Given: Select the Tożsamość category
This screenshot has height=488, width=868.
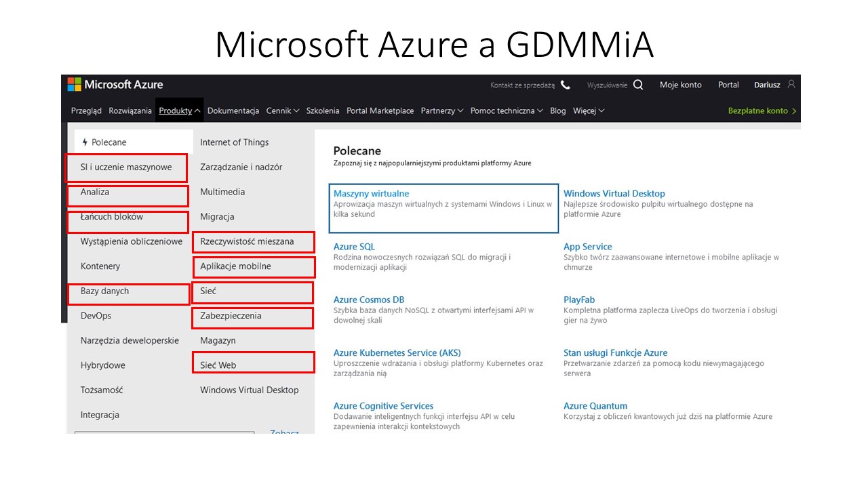Looking at the screenshot, I should (x=102, y=390).
